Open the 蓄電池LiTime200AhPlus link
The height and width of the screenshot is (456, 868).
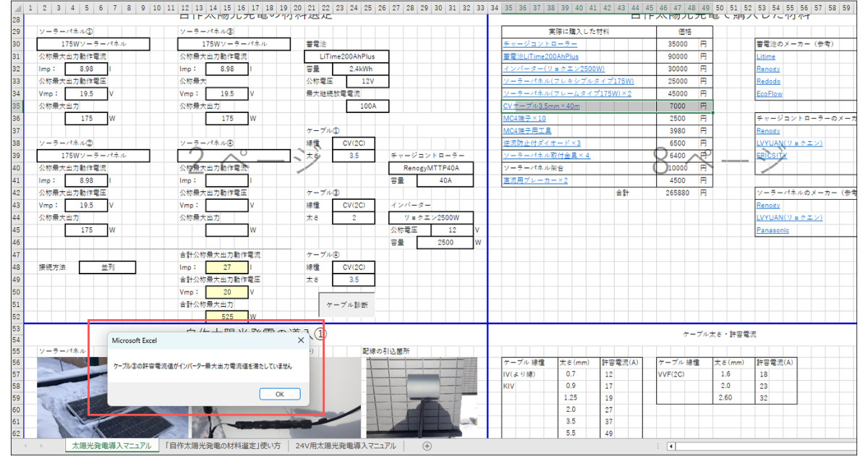pos(540,56)
